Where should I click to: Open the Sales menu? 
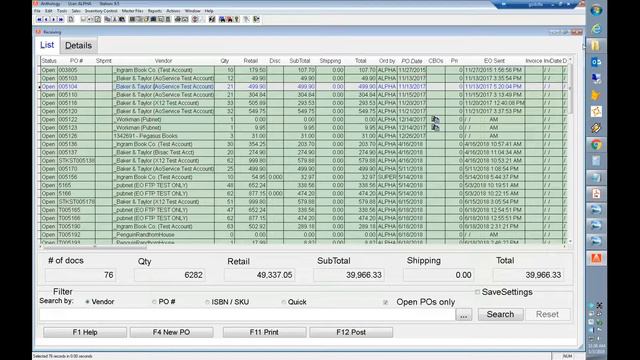click(x=76, y=11)
